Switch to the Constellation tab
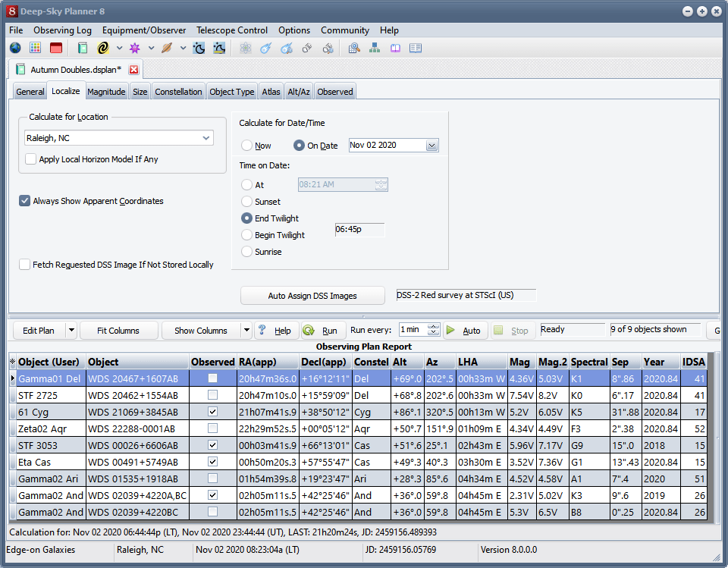Screen dimensions: 728x568 point(178,92)
